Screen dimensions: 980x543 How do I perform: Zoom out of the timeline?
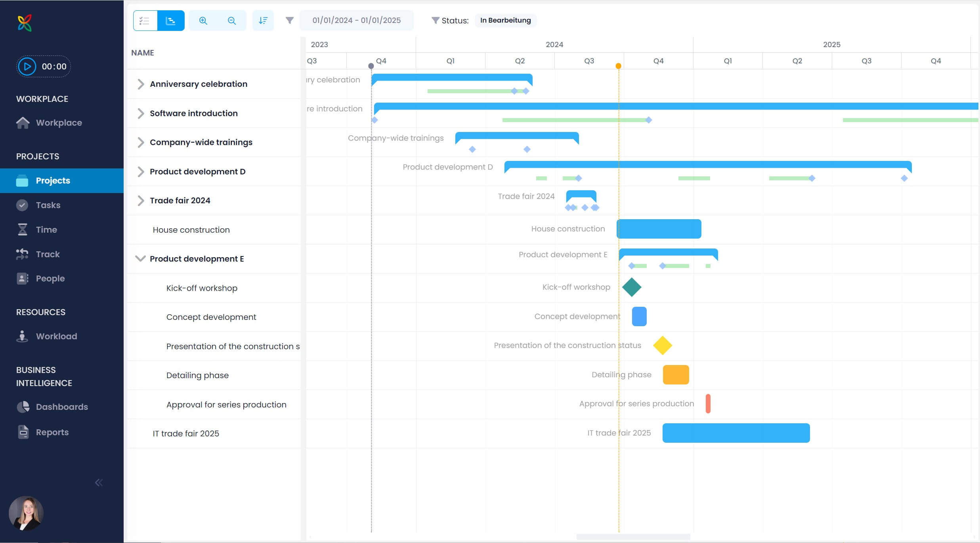[232, 21]
